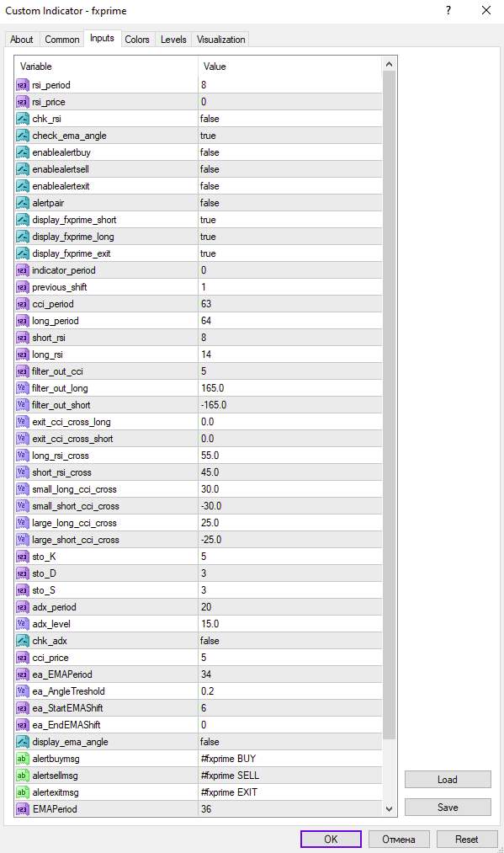Click the boolean icon beside display_ema_angle
Viewport: 504px width, 853px height.
[x=22, y=742]
